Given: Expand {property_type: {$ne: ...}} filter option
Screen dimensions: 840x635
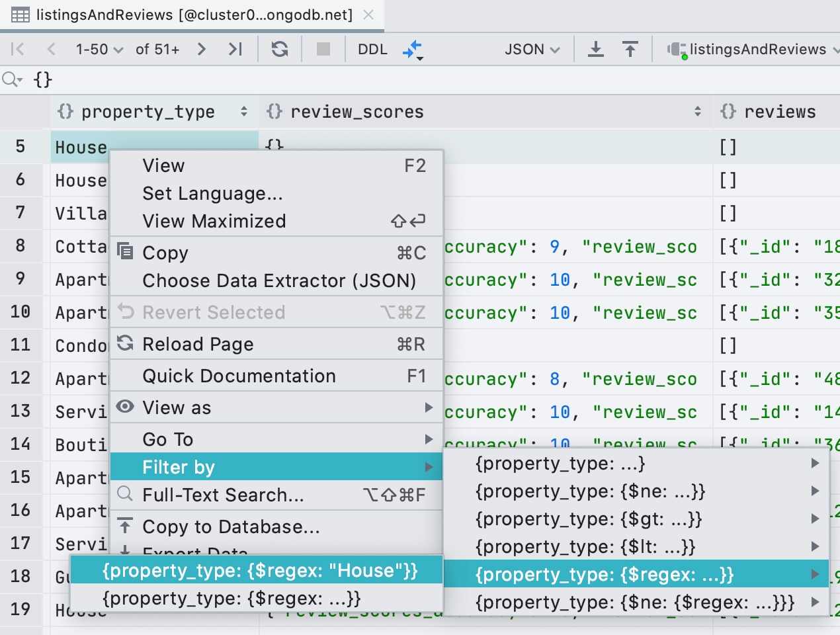Looking at the screenshot, I should (636, 491).
